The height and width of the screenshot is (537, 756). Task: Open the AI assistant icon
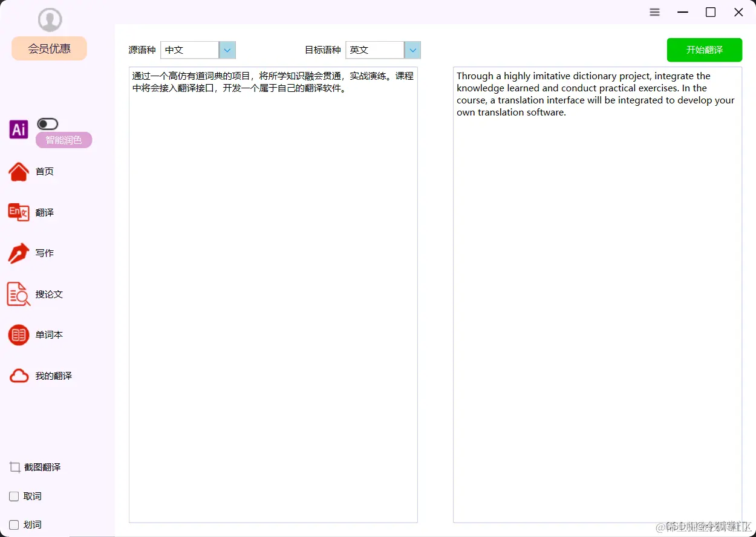click(x=18, y=129)
